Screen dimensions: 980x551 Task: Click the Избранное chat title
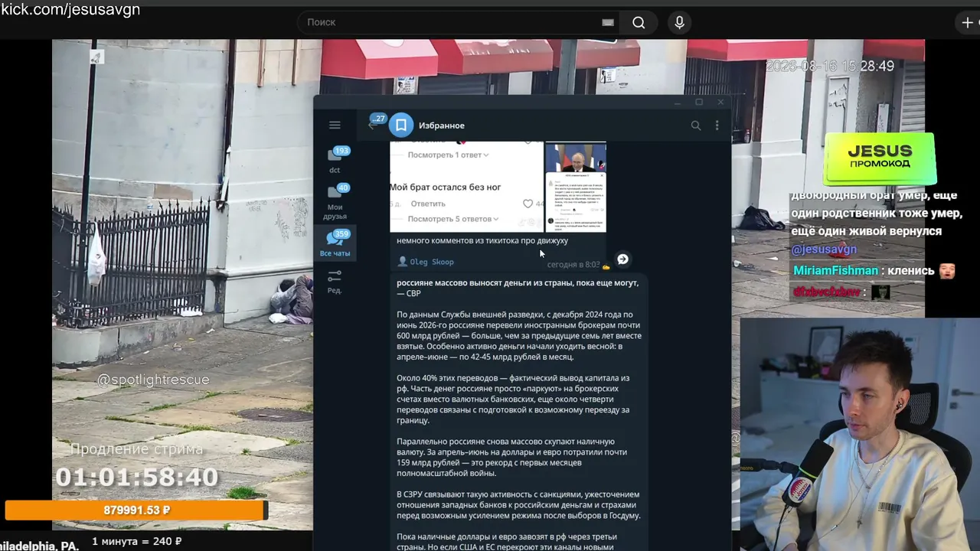tap(442, 126)
